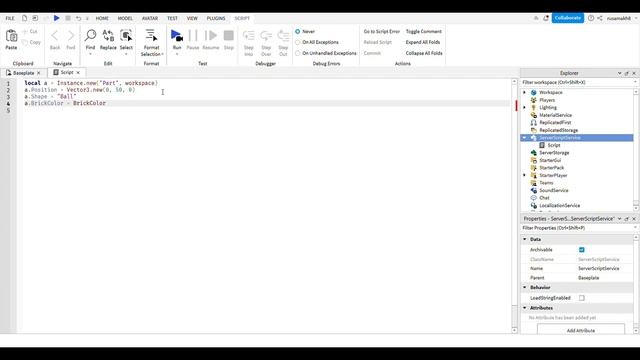The height and width of the screenshot is (360, 640).
Task: Run the game with the Run icon
Action: pyautogui.click(x=177, y=36)
